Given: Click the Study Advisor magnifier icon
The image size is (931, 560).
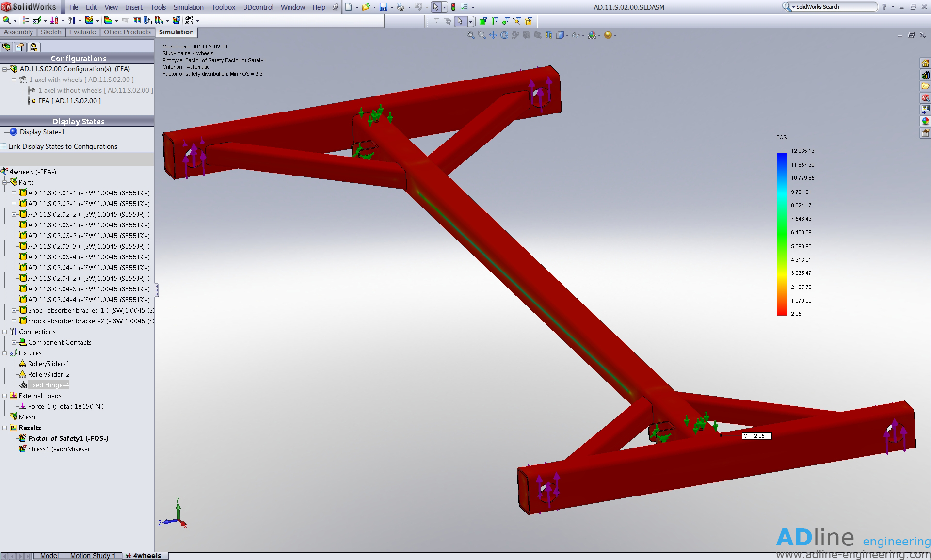Looking at the screenshot, I should [7, 20].
